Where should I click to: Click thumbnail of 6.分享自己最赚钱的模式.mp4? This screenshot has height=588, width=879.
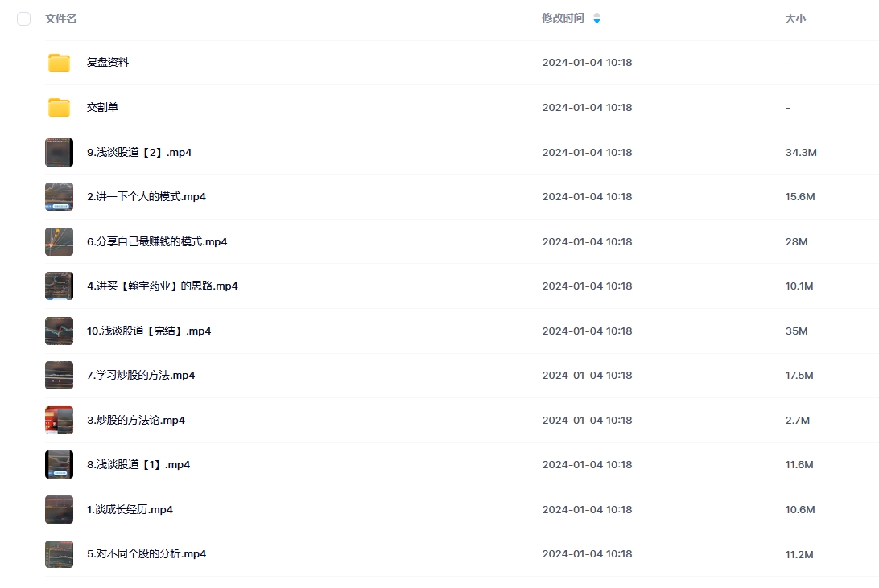pyautogui.click(x=59, y=241)
